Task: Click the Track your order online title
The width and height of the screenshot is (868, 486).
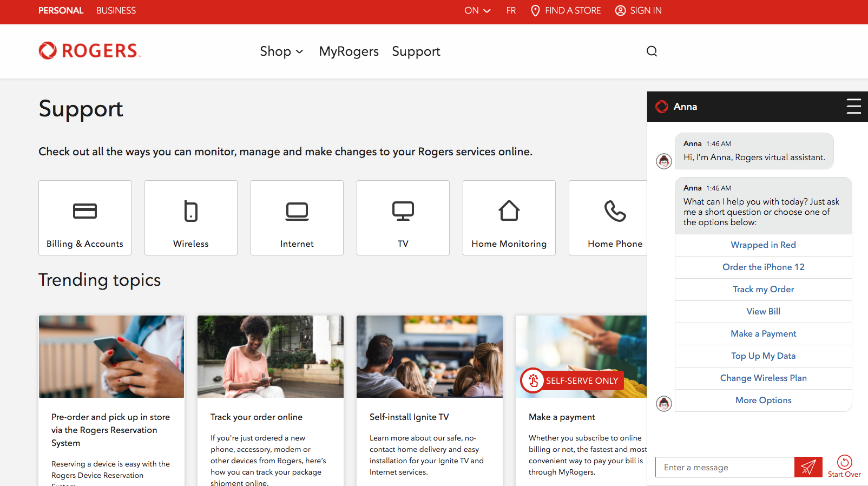Action: pos(257,417)
